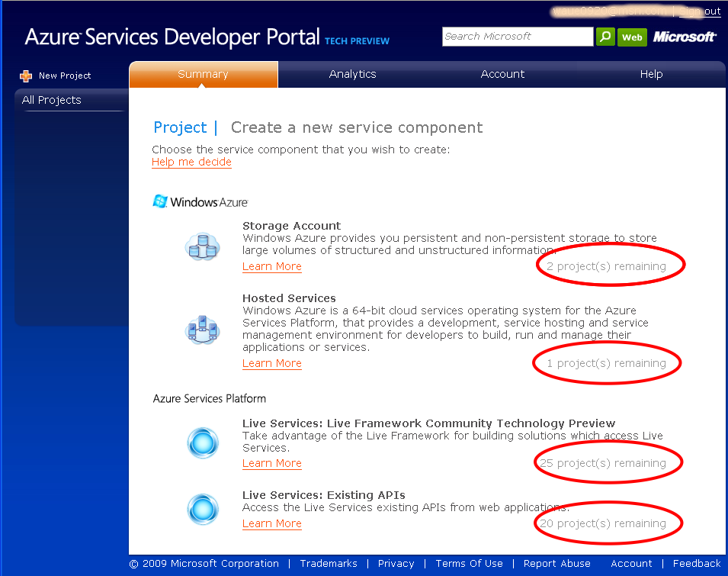728x576 pixels.
Task: Open the Terms Of Use footer link
Action: pyautogui.click(x=469, y=564)
